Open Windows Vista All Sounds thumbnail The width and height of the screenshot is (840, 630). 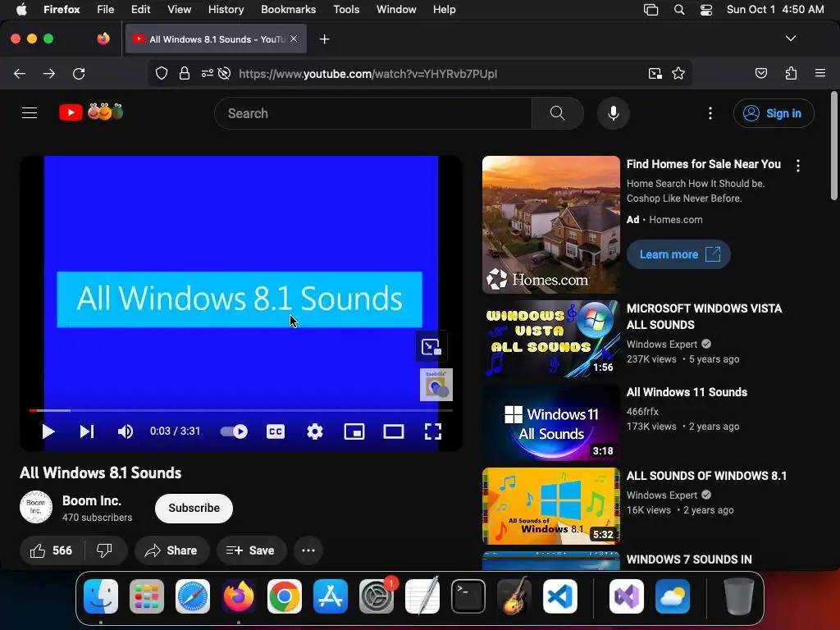coord(550,339)
